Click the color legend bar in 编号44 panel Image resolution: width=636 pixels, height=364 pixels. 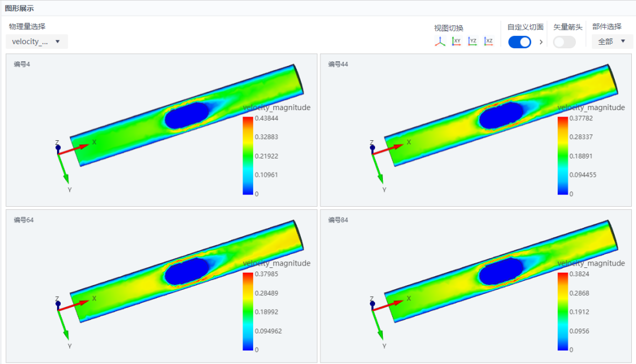point(562,156)
